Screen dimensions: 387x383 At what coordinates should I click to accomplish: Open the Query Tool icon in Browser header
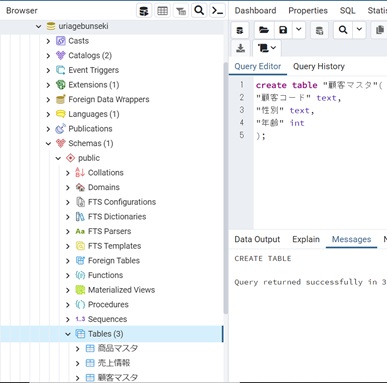pos(144,11)
